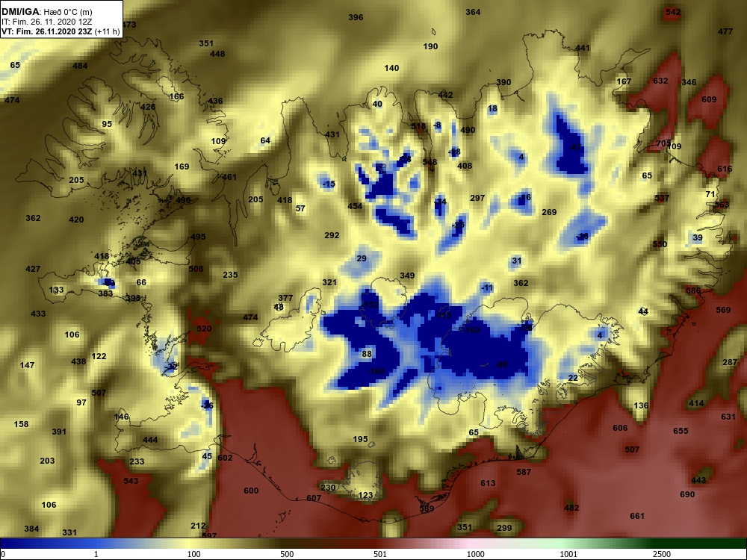Image resolution: width=747 pixels, height=560 pixels.
Task: Click the map value 661
Action: tap(637, 516)
